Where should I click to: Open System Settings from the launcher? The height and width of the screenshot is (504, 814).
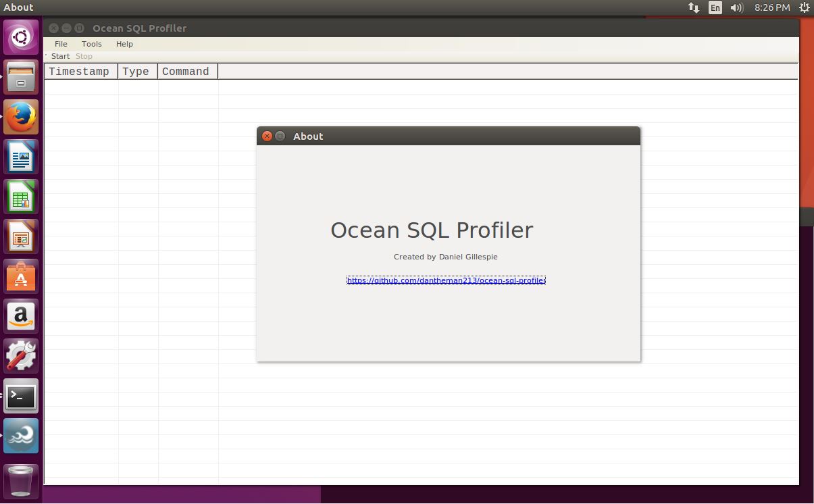(20, 356)
